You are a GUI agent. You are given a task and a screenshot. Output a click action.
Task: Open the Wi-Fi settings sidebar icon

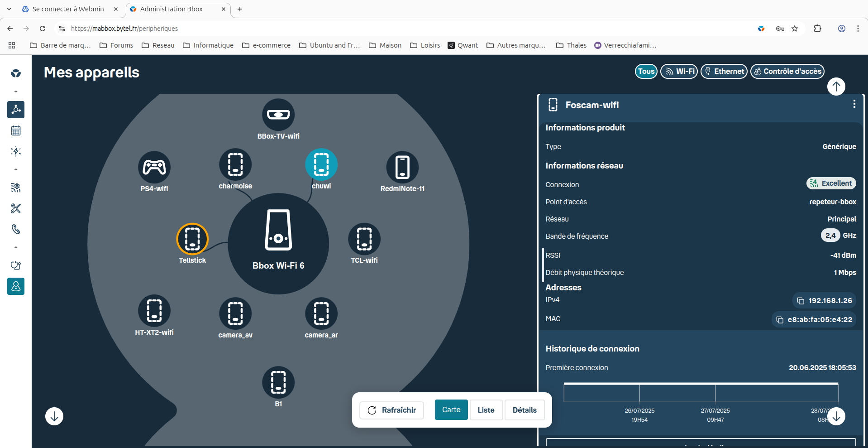[x=16, y=188]
